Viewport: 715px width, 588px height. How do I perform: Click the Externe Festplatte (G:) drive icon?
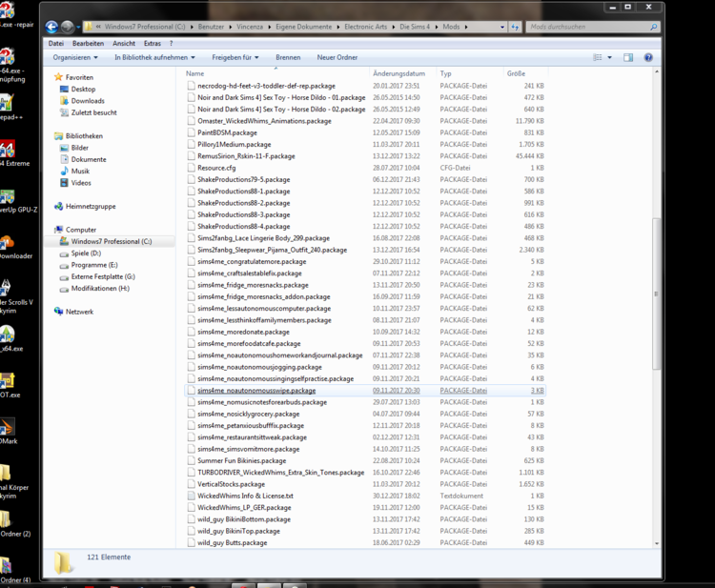tap(64, 277)
